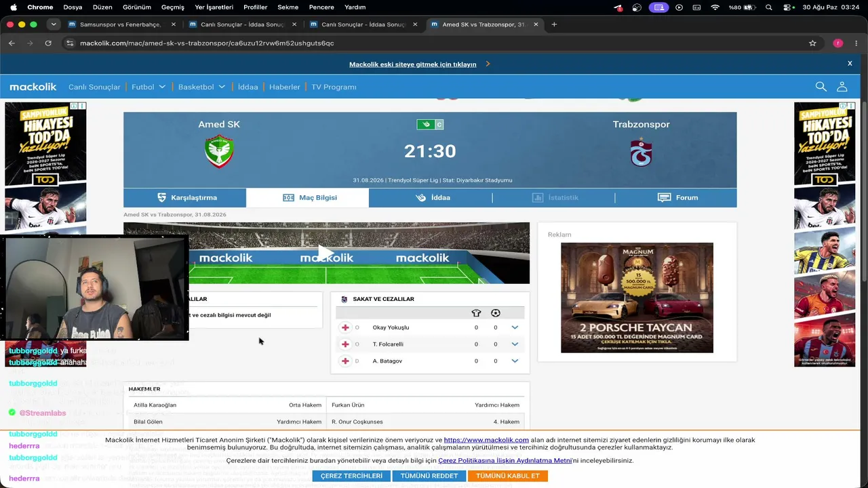Image resolution: width=868 pixels, height=488 pixels.
Task: Open the Geçmiş menu in the menu bar
Action: click(x=173, y=7)
